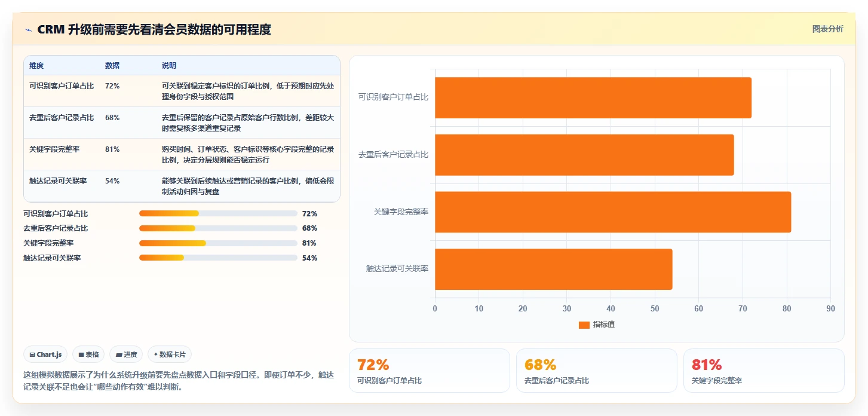Click 68% beside the second progress bar
The width and height of the screenshot is (868, 416).
309,228
